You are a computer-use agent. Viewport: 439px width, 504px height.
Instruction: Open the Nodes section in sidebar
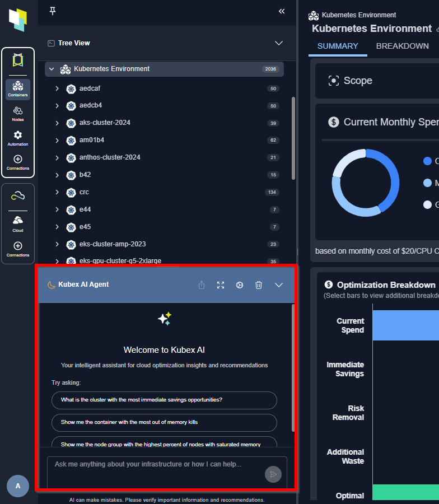tap(18, 114)
